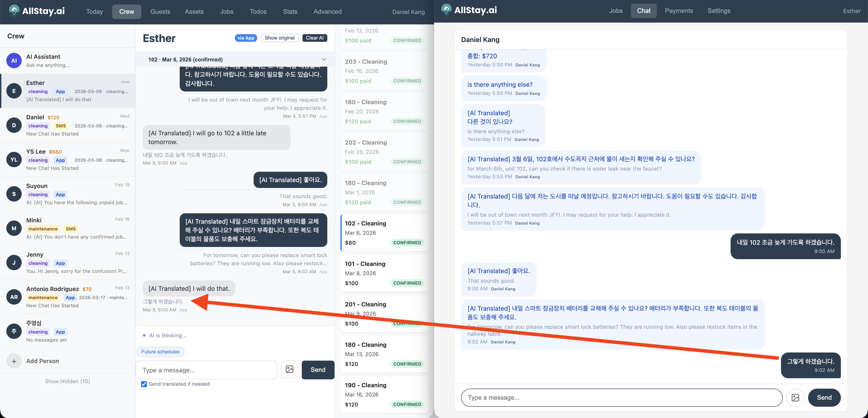Switch to the Guests tab
Image resolution: width=868 pixels, height=418 pixels.
[x=160, y=11]
